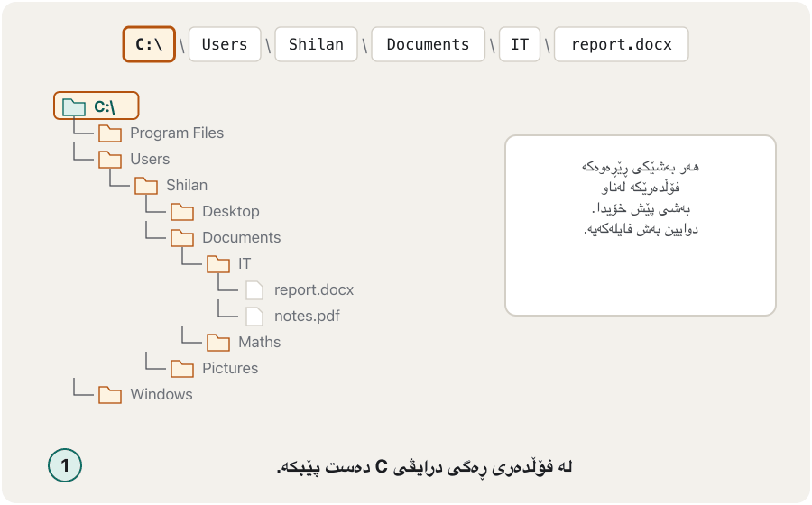Screen dimensions: 812x505
Task: Select the Shilan path segment chip
Action: (316, 44)
